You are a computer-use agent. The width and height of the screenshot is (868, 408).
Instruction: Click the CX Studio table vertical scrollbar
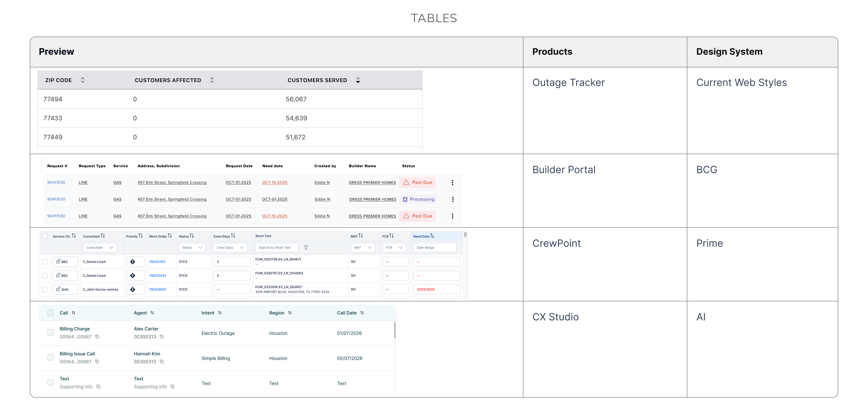395,330
